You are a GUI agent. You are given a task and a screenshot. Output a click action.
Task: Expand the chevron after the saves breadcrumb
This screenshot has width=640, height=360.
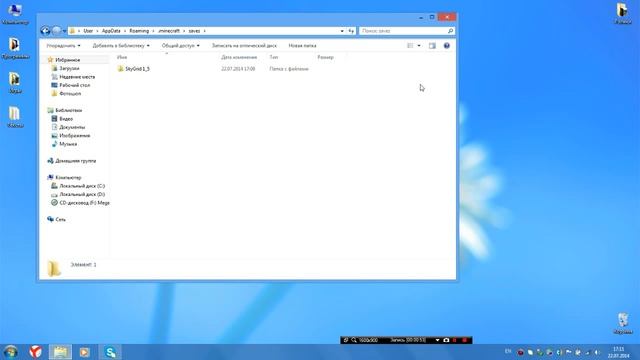204,31
